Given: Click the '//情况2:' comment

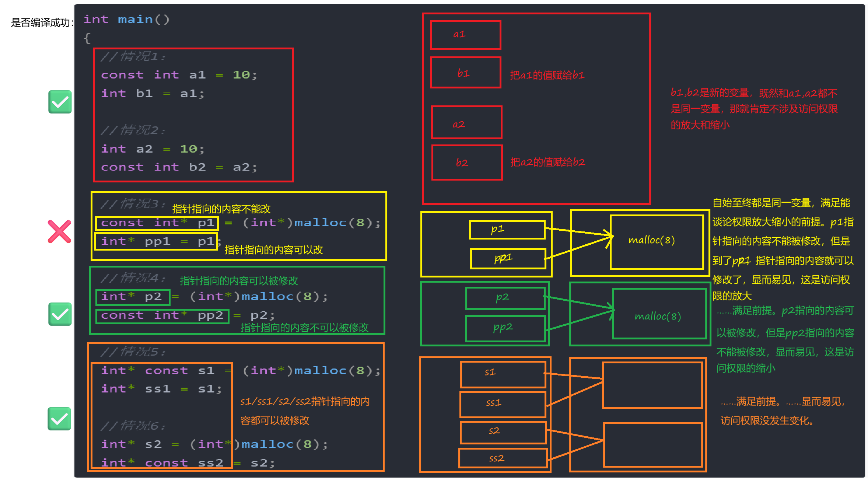Looking at the screenshot, I should [x=133, y=130].
